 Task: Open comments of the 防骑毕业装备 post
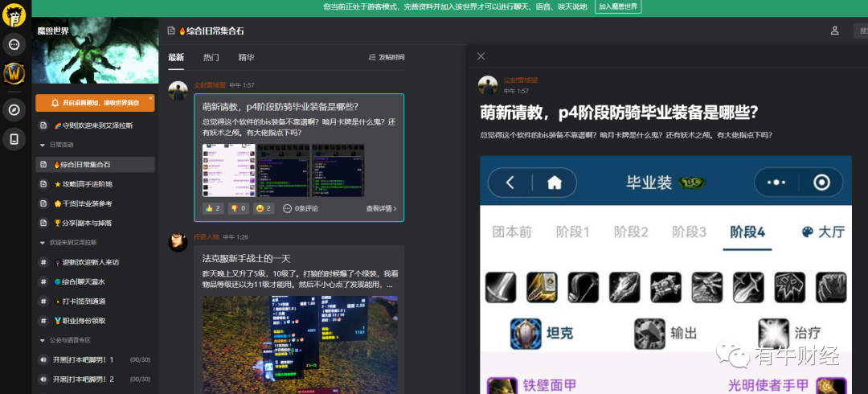pyautogui.click(x=300, y=208)
